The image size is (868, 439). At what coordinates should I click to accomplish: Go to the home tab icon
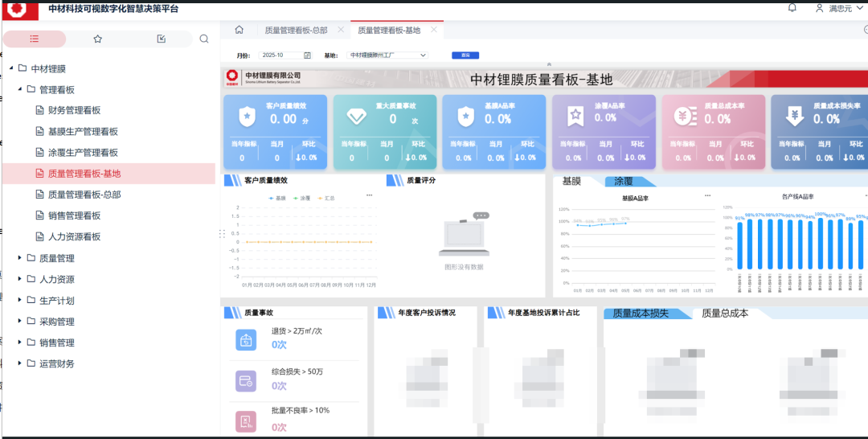240,30
